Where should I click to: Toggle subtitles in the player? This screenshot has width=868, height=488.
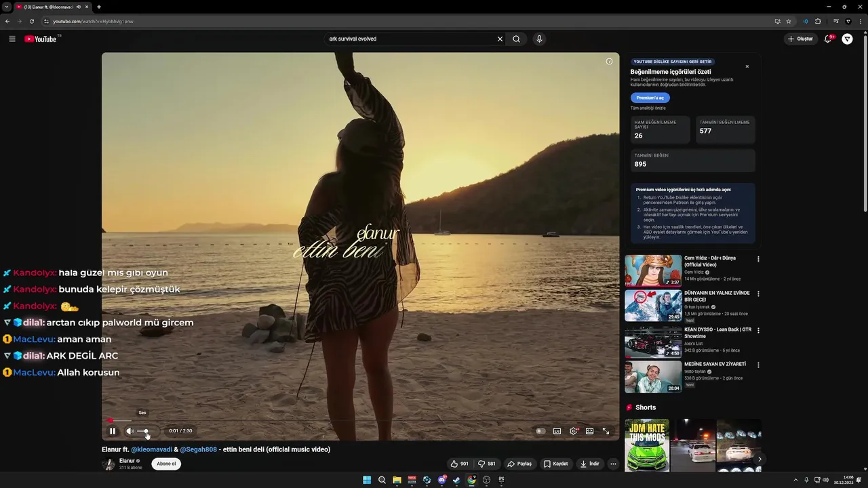point(557,431)
